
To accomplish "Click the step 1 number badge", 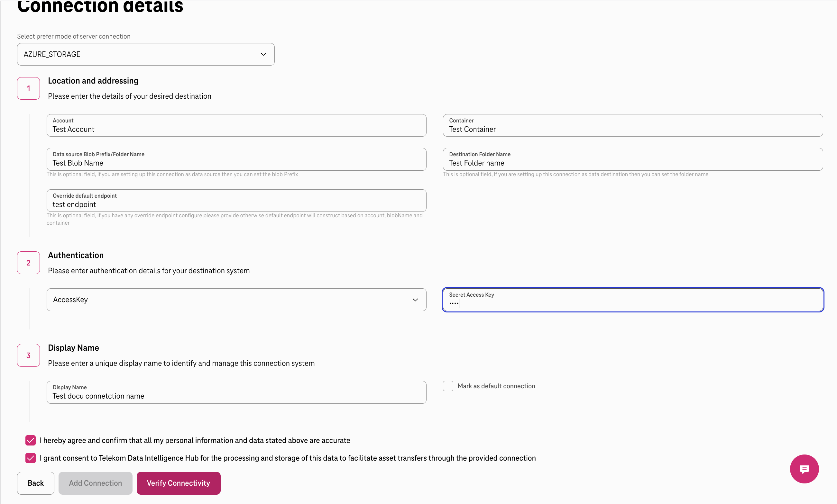I will [x=29, y=88].
